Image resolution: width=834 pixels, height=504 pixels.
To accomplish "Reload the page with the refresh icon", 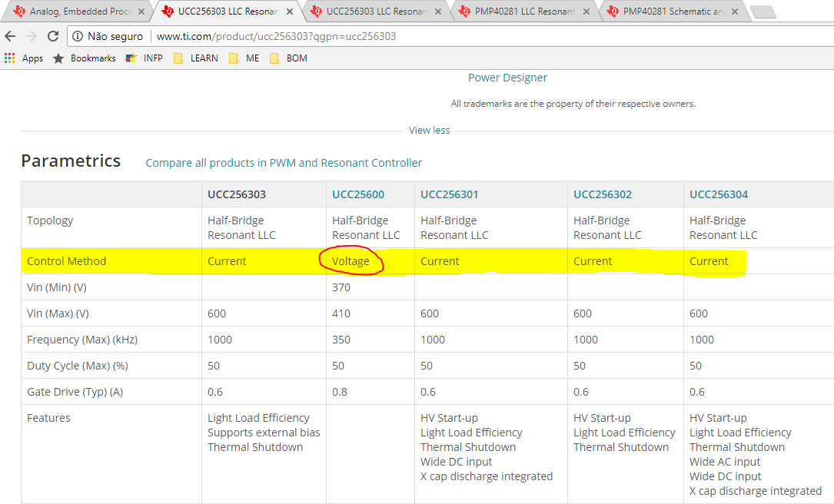I will (x=53, y=36).
